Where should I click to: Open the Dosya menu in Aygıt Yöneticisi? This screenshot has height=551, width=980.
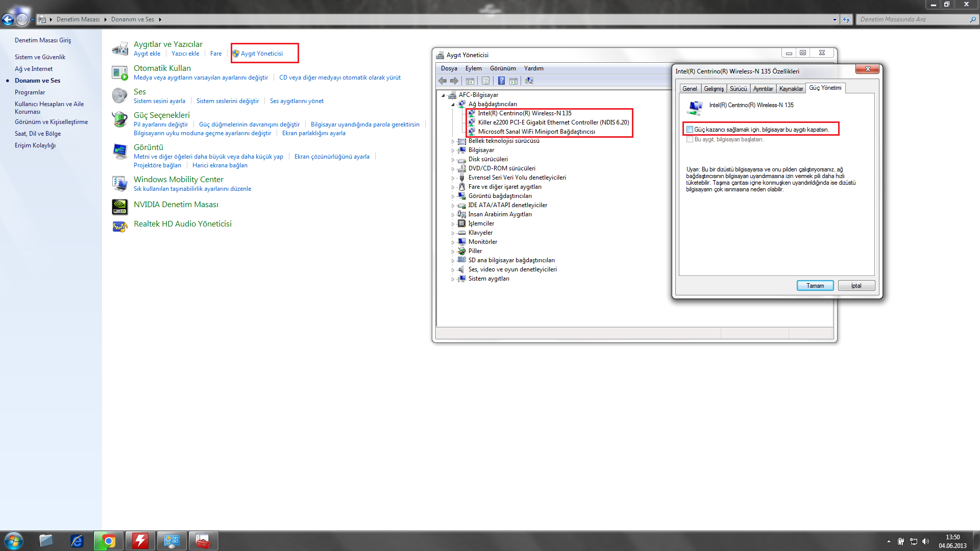point(449,68)
